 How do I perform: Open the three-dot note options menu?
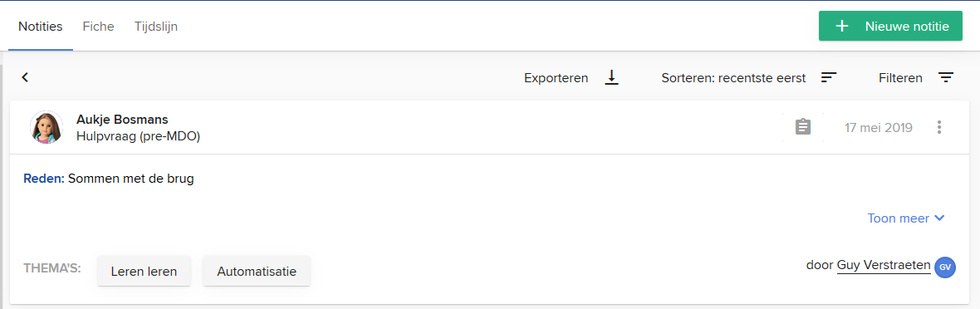938,128
